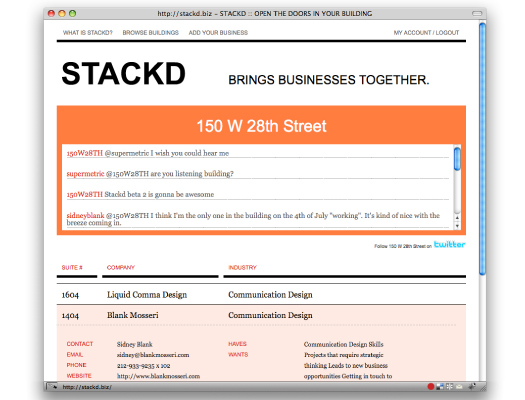525x400 pixels.
Task: Open the sidneyblank Twitter username link
Action: click(x=85, y=215)
